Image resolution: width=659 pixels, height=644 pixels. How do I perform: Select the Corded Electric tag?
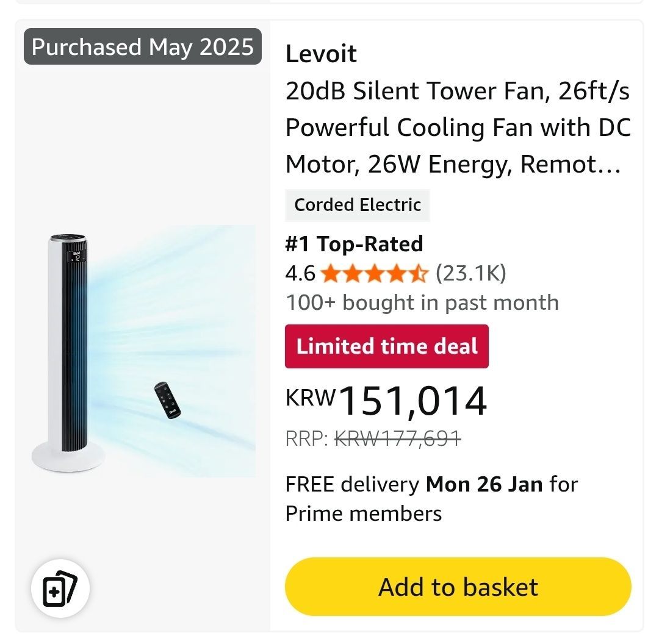point(358,205)
